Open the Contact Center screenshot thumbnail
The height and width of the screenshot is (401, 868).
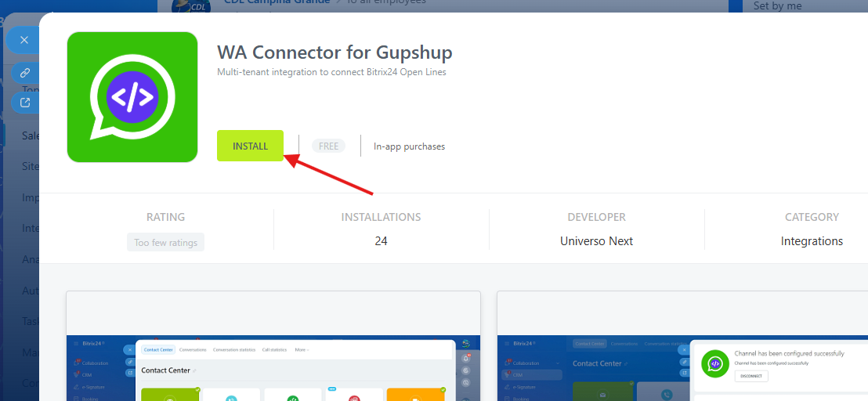pos(273,346)
